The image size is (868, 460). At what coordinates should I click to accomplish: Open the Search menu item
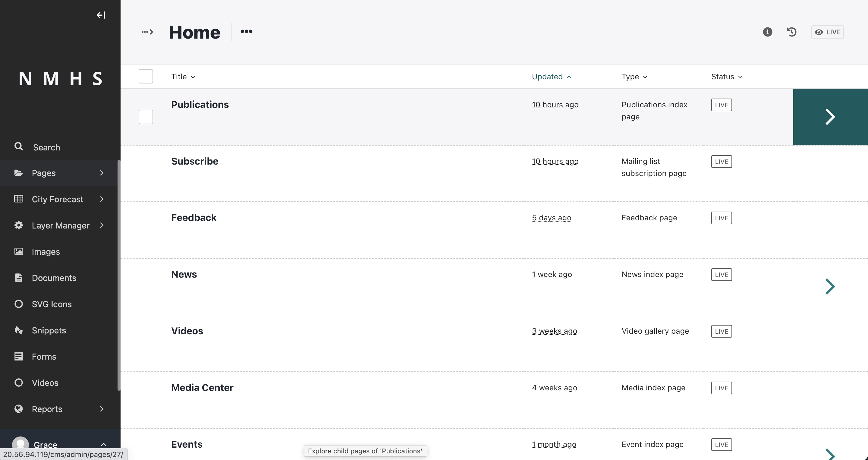point(60,147)
